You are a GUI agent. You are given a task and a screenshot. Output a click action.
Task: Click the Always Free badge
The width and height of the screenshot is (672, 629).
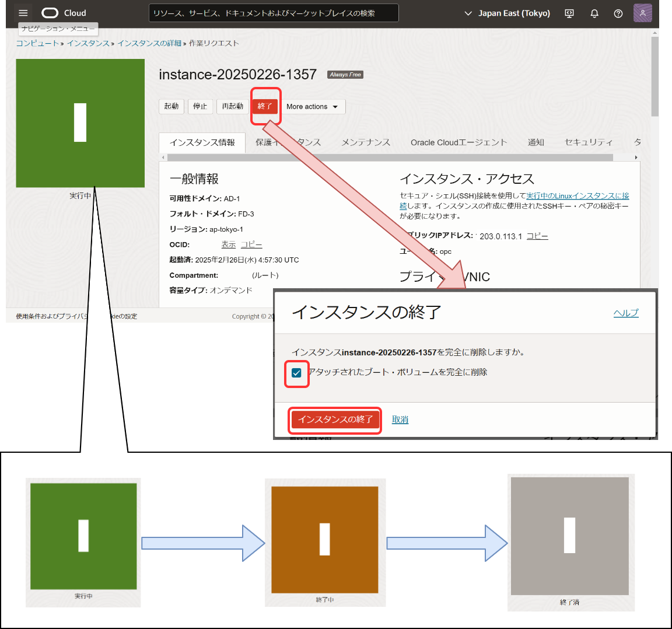pyautogui.click(x=345, y=75)
